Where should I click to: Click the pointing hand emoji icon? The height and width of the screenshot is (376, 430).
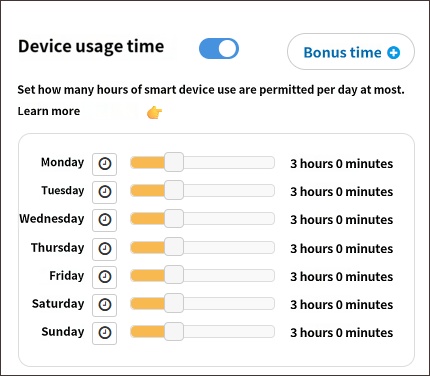tap(154, 113)
